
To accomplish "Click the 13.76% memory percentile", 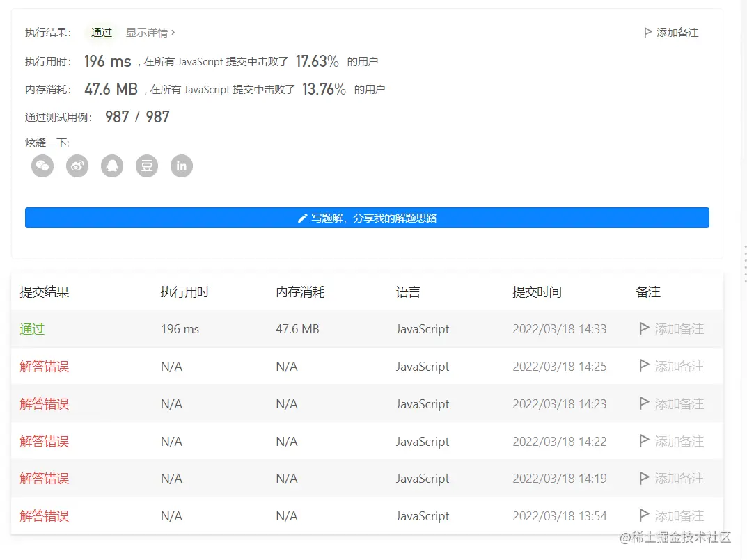I will pos(324,88).
